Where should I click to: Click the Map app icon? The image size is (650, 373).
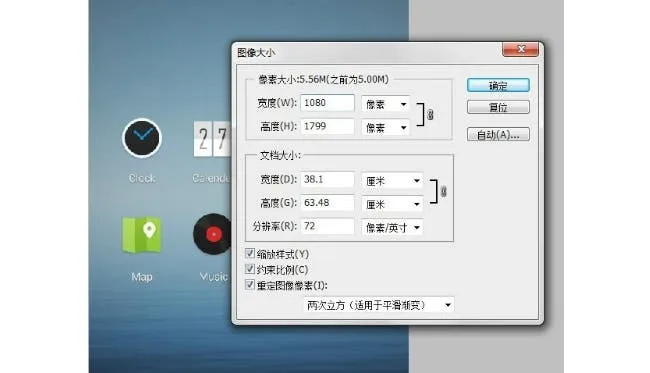click(142, 235)
